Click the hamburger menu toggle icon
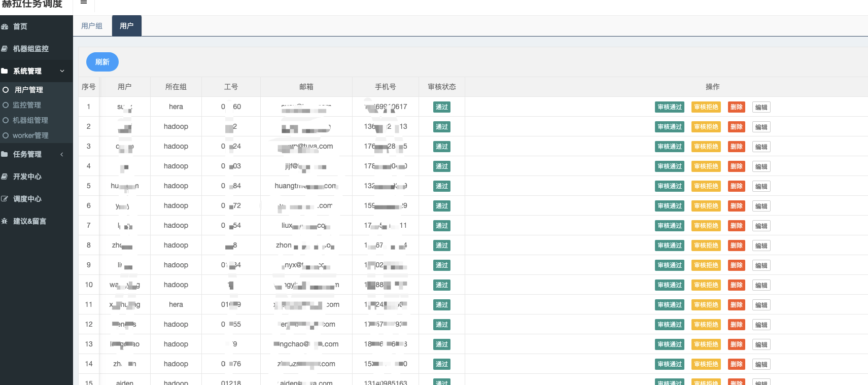Viewport: 868px width, 385px height. (x=84, y=3)
